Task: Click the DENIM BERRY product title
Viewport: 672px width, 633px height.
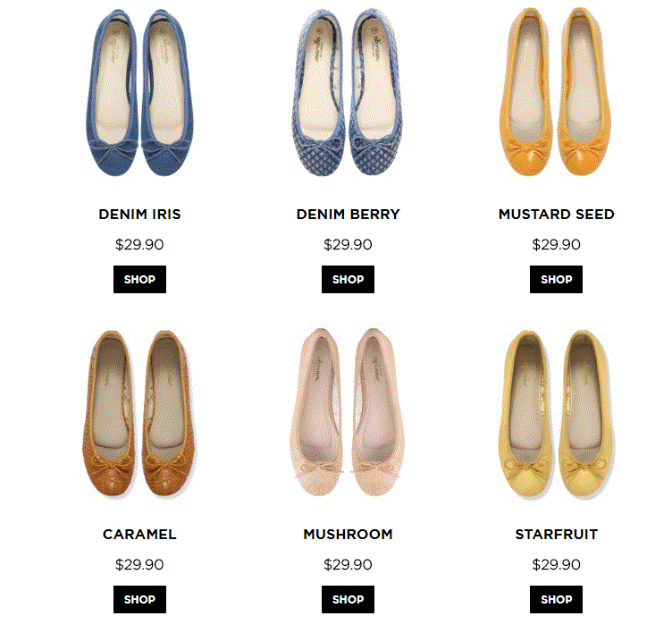Action: (x=348, y=214)
